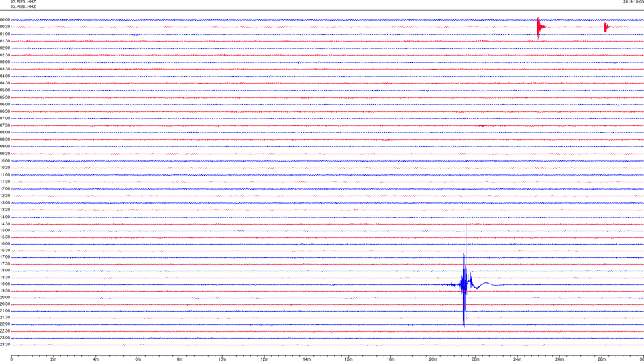Select the 15:00 time label
Image resolution: width=644 pixels, height=362 pixels.
pyautogui.click(x=5, y=231)
